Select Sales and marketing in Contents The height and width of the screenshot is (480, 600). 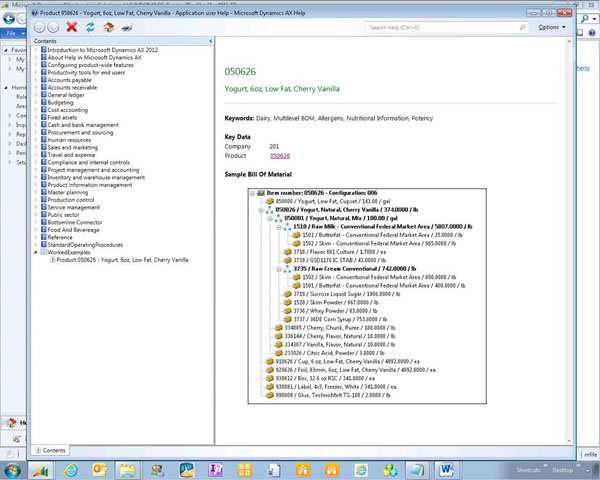click(x=72, y=147)
